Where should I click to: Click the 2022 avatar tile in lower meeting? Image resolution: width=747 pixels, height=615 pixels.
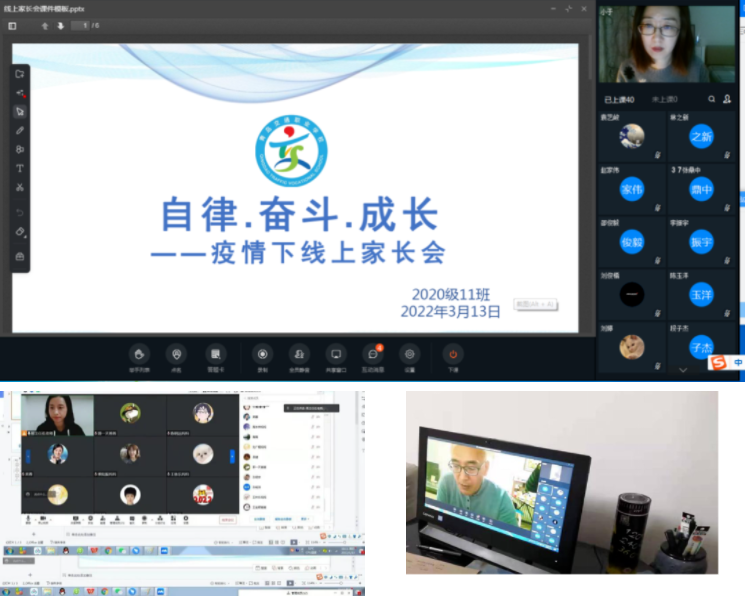pyautogui.click(x=202, y=495)
